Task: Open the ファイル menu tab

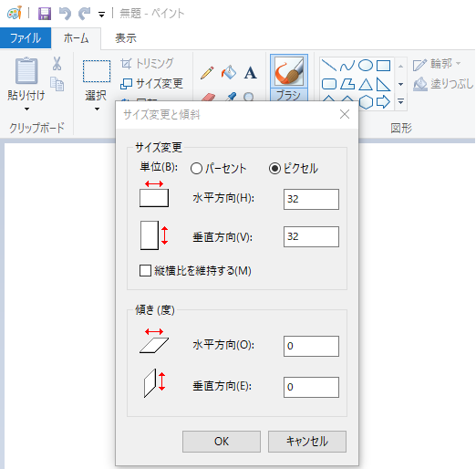Action: [26, 38]
